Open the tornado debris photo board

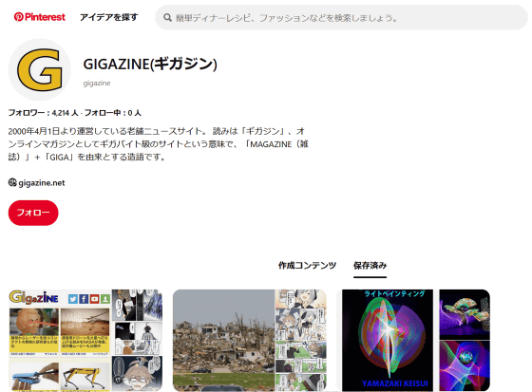click(x=223, y=341)
